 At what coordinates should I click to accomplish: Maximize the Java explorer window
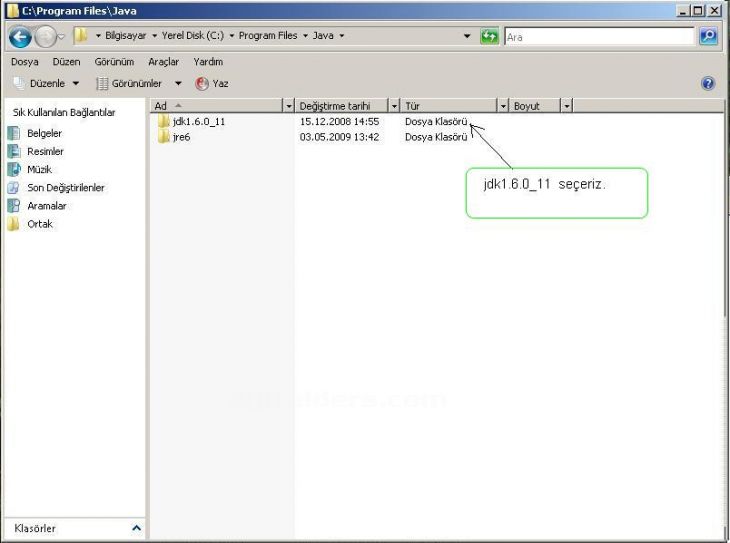click(697, 10)
